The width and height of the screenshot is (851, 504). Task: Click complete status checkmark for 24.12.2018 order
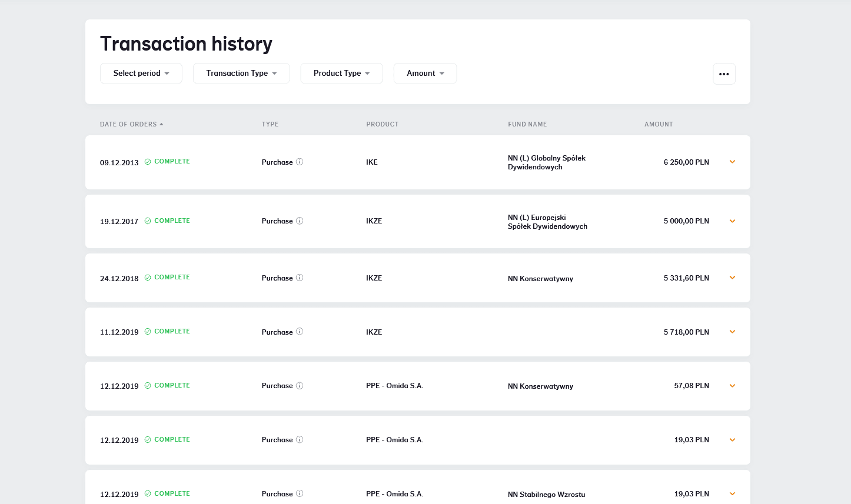(148, 278)
